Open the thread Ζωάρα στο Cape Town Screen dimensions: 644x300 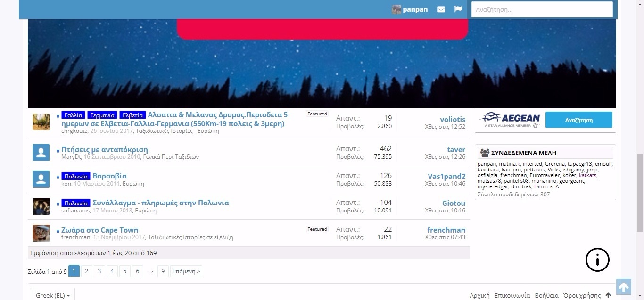pyautogui.click(x=99, y=230)
